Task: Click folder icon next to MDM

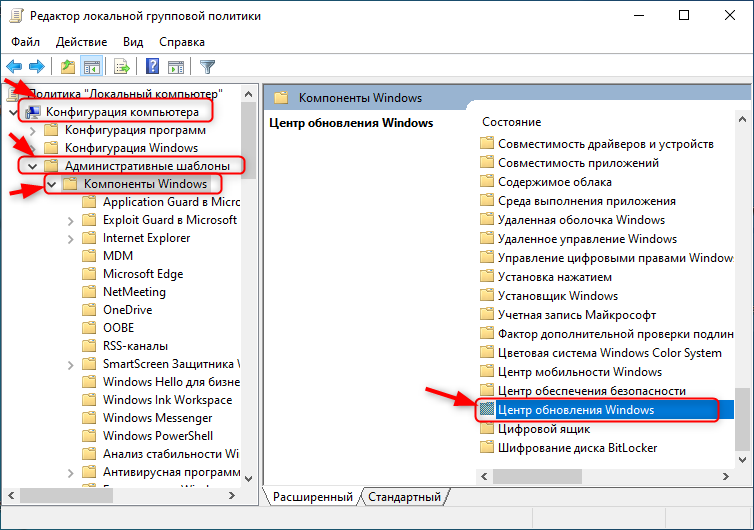Action: [x=89, y=256]
